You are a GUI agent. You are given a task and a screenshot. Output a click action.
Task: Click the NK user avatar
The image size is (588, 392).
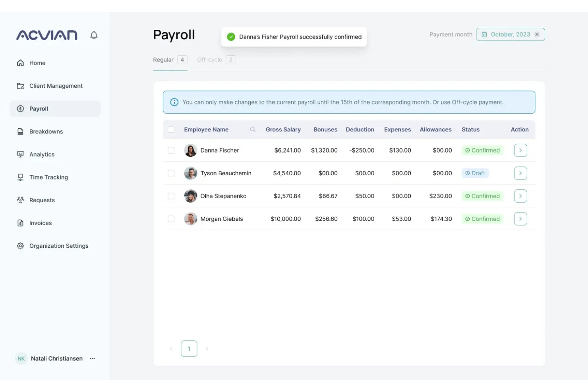tap(21, 359)
